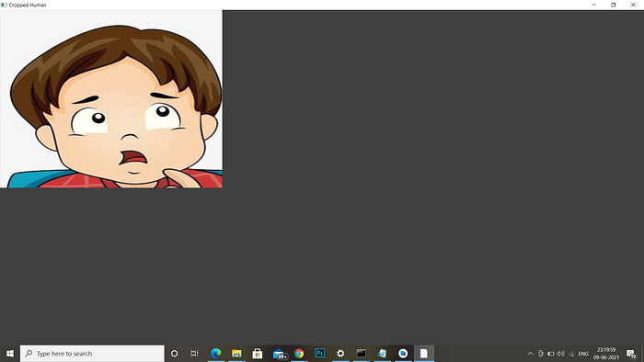The image size is (644, 362).
Task: Open Settings gear on the taskbar
Action: 340,354
